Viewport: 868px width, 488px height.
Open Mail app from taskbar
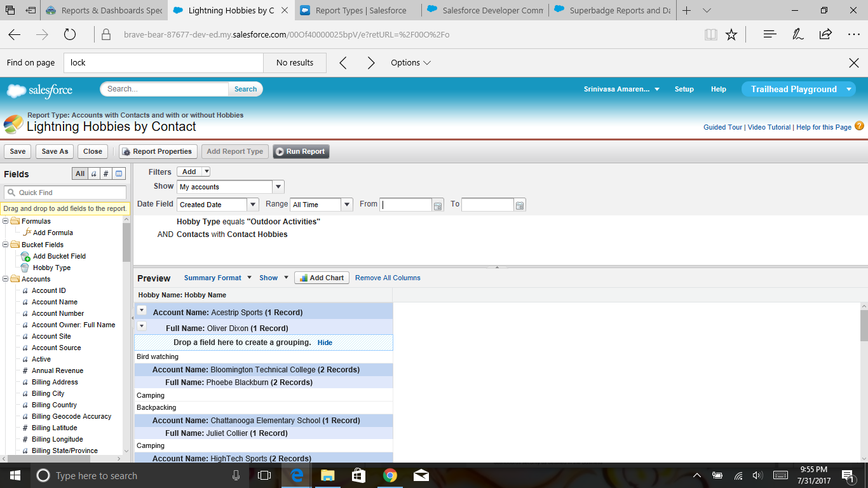point(421,475)
